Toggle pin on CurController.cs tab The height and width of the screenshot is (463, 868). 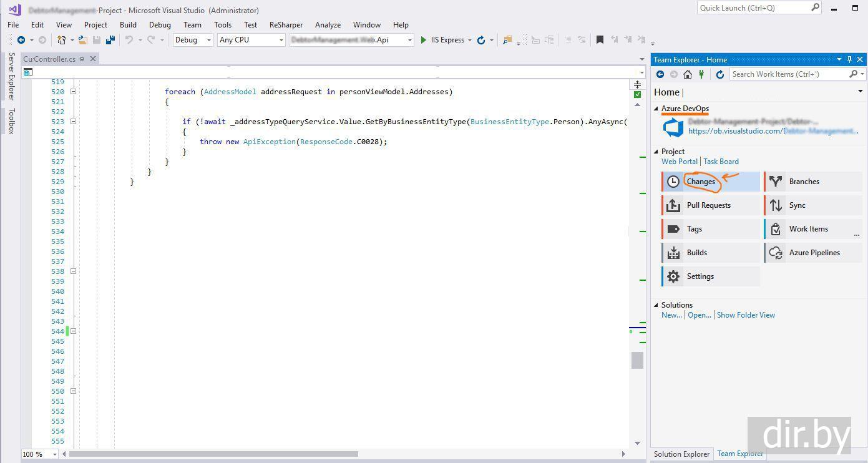pos(82,59)
